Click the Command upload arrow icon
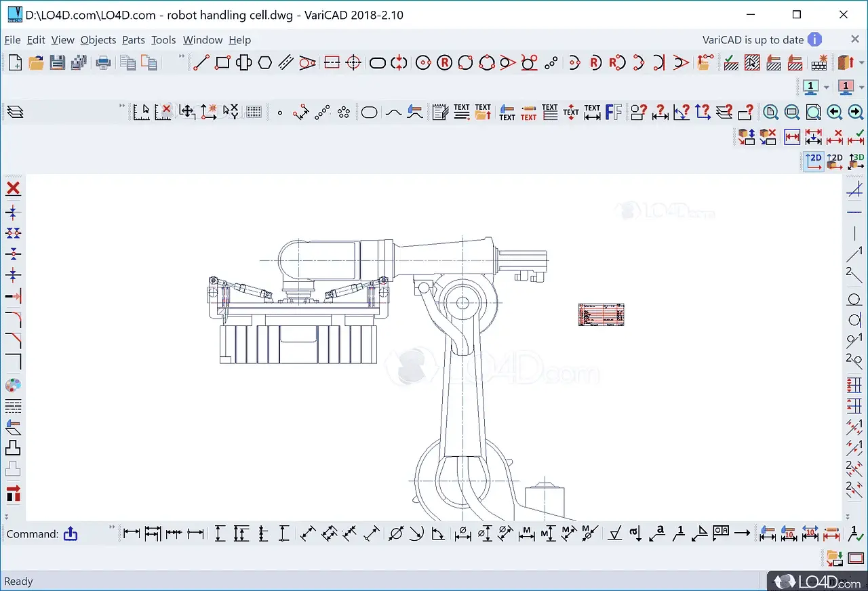 (x=71, y=534)
